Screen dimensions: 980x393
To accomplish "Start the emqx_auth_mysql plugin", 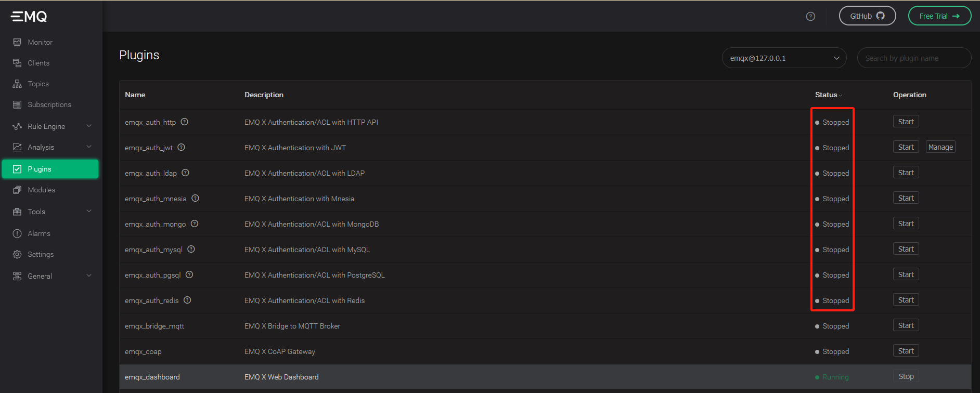I will click(906, 249).
